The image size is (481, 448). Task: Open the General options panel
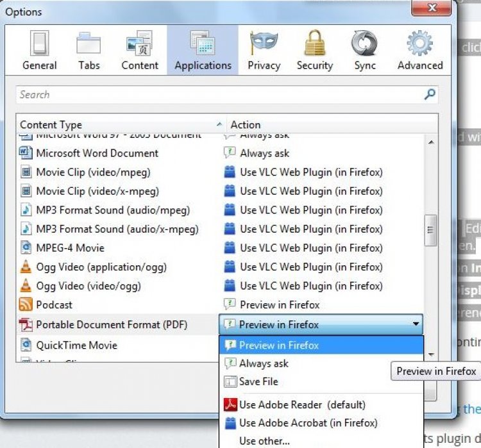pyautogui.click(x=39, y=51)
